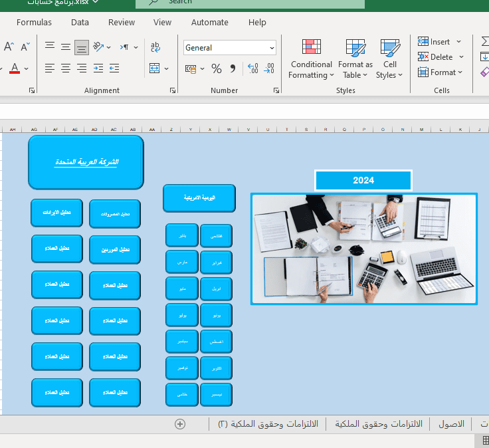Click the يناير January month button
489x448 pixels.
pyautogui.click(x=182, y=235)
